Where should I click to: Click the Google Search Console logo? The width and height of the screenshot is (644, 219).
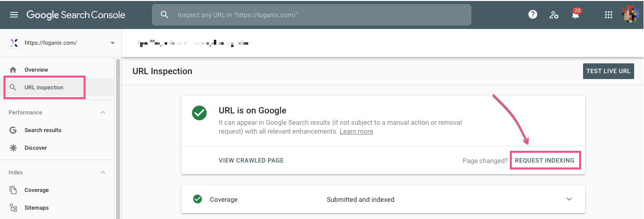(76, 15)
